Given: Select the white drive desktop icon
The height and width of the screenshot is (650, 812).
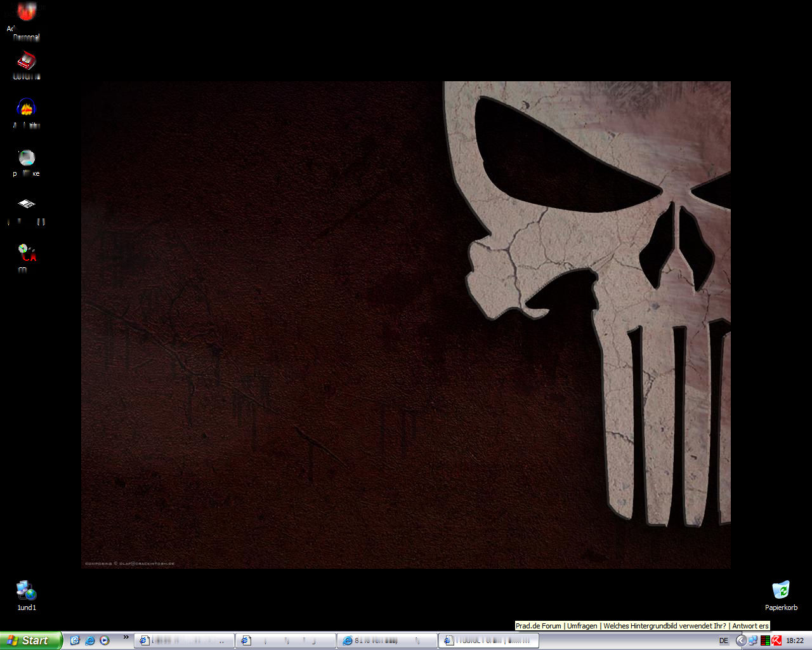Looking at the screenshot, I should tap(26, 204).
